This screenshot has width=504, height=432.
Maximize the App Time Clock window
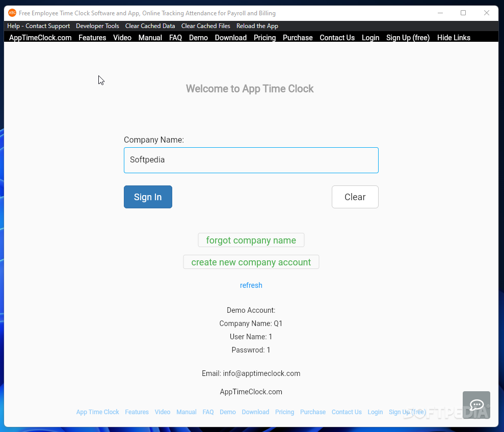pos(463,13)
